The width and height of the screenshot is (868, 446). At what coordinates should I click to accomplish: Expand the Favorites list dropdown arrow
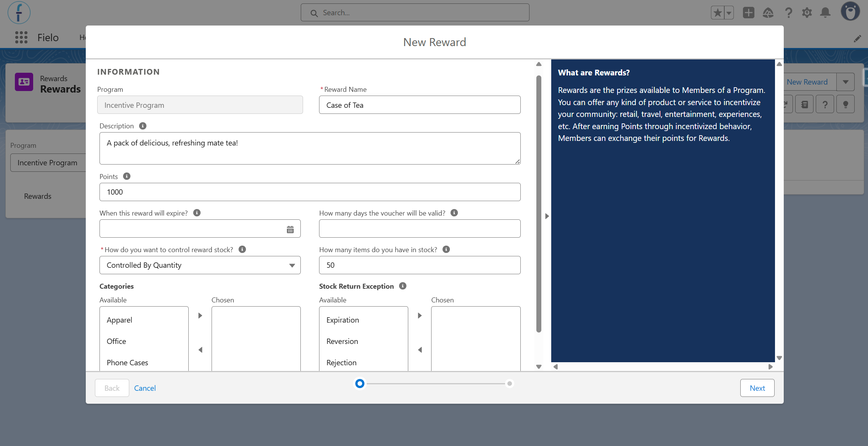click(728, 13)
